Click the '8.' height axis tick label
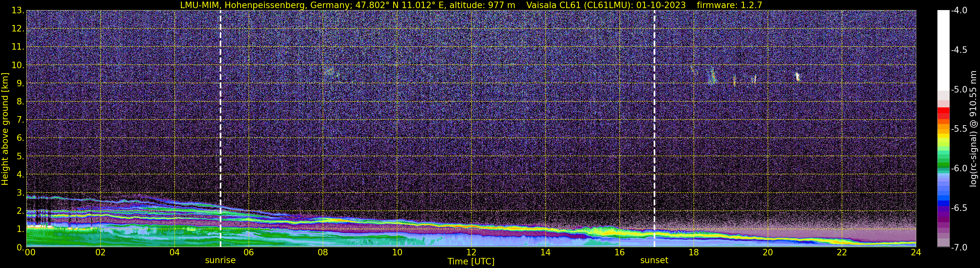 [20, 101]
